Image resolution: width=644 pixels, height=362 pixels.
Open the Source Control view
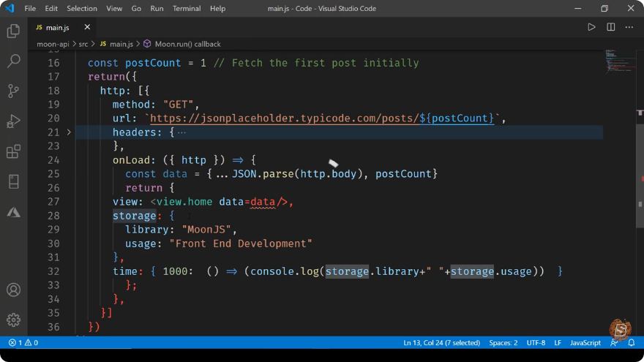click(13, 91)
